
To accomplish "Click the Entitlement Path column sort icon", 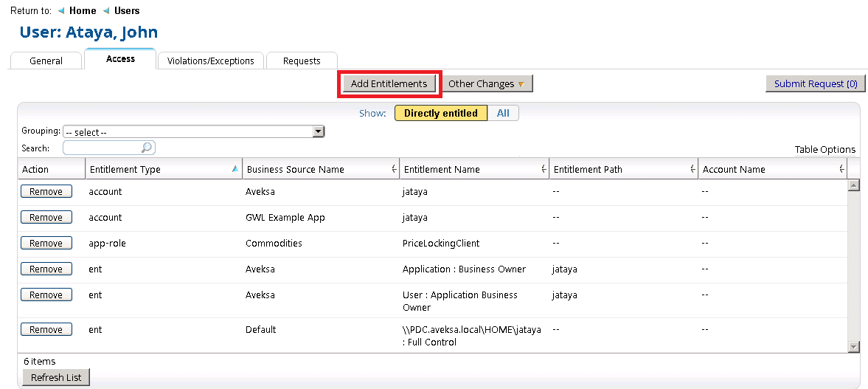I will pos(693,170).
